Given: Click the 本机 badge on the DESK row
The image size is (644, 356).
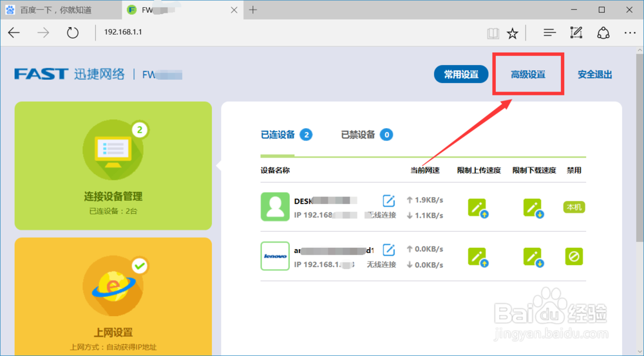Looking at the screenshot, I should click(x=574, y=207).
